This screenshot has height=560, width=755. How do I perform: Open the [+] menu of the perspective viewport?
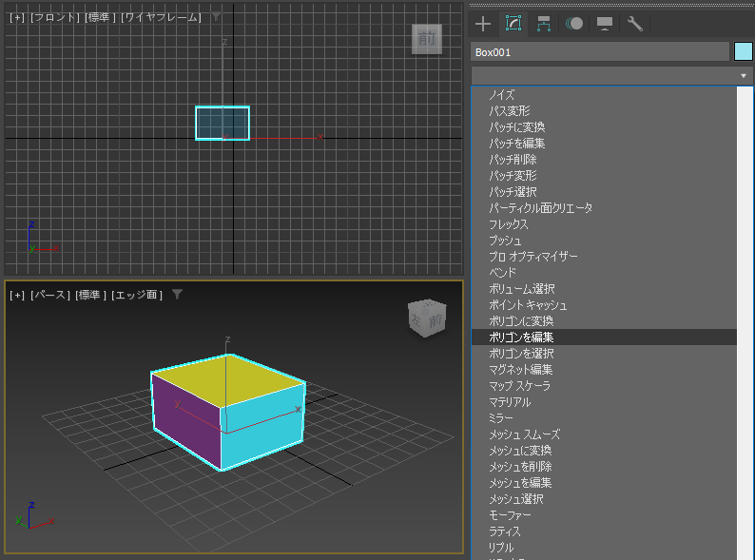click(x=17, y=295)
